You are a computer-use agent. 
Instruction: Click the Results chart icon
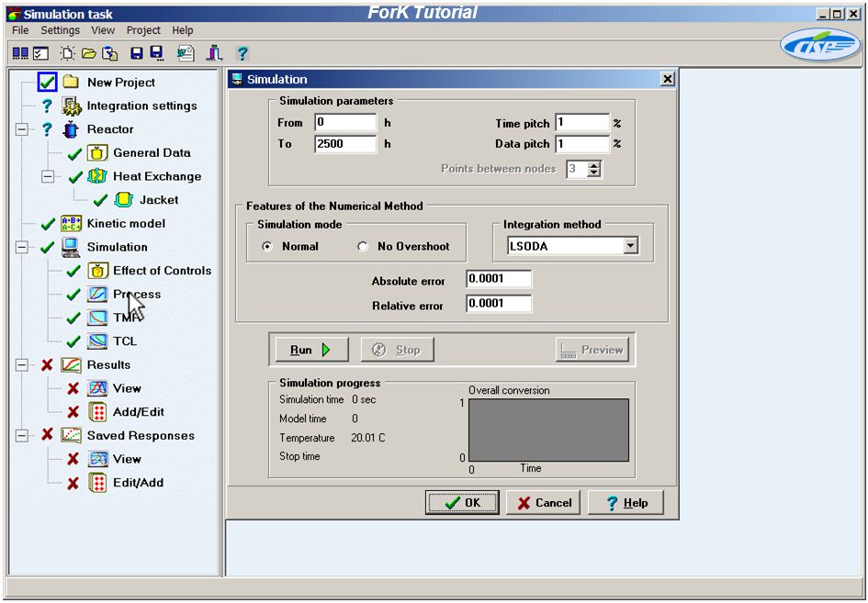coord(72,365)
